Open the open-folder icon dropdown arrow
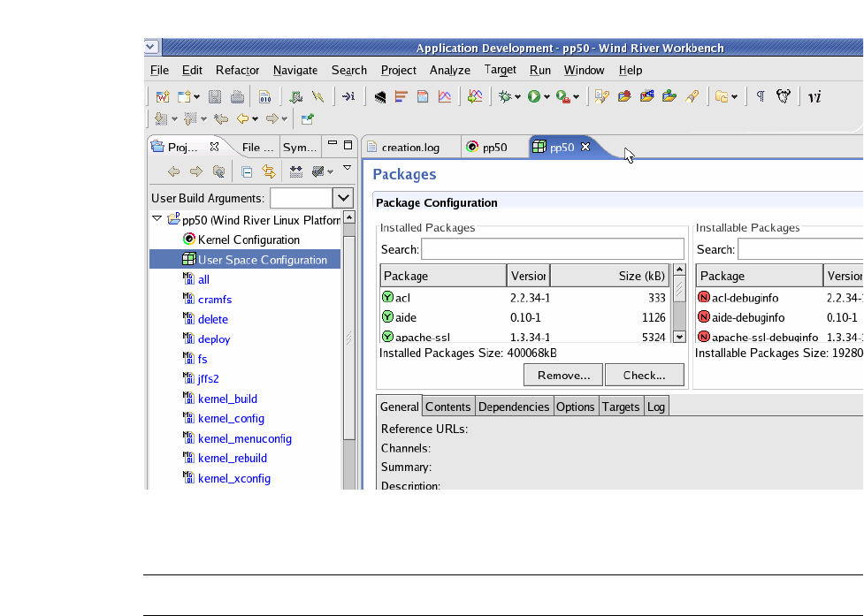The height and width of the screenshot is (616, 864). coord(735,97)
